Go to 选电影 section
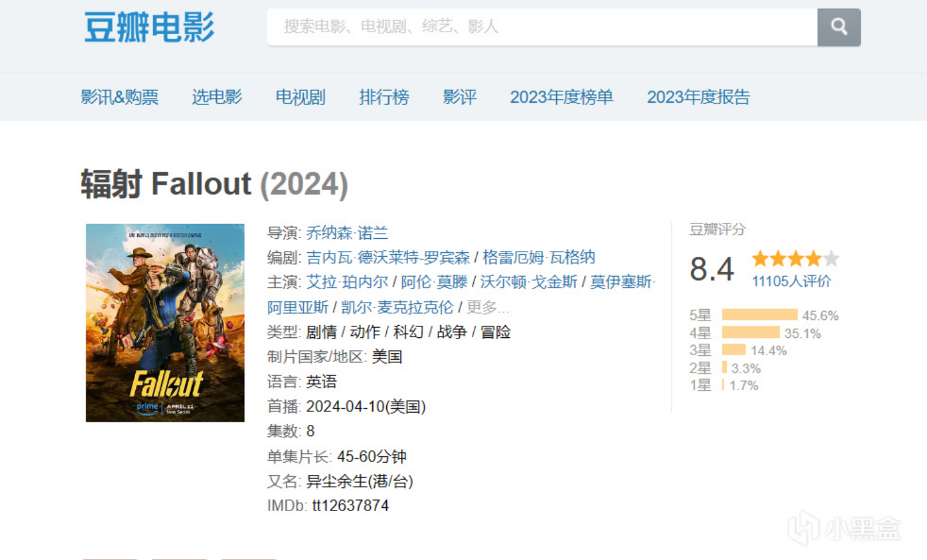Viewport: 927px width, 560px height. coord(217,97)
